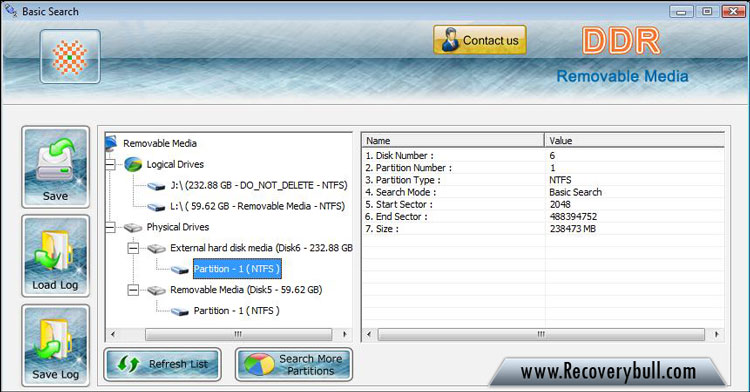Click the '3. Partition Type :' row
The image size is (750, 392).
pyautogui.click(x=543, y=180)
